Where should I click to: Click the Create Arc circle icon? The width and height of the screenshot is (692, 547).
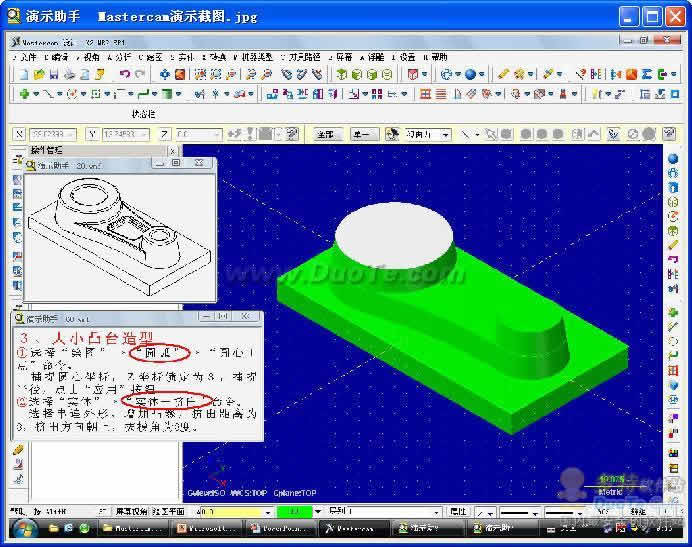point(71,94)
